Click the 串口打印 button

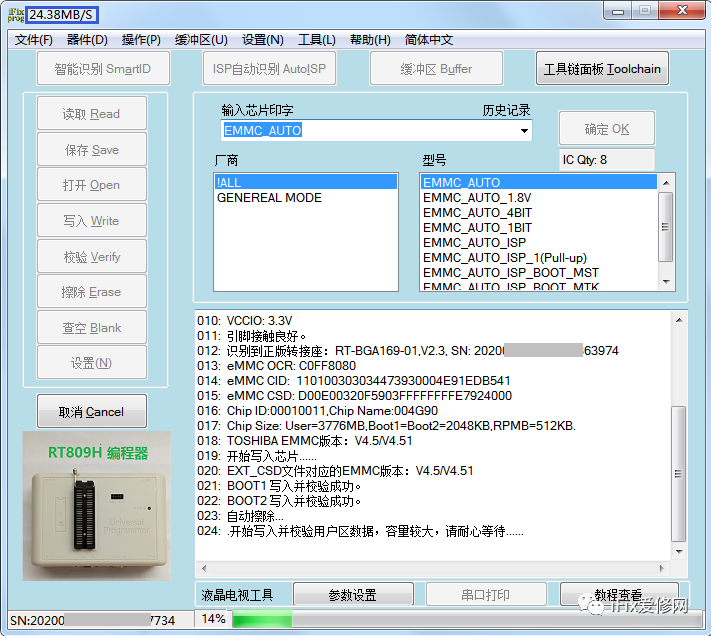tap(486, 594)
